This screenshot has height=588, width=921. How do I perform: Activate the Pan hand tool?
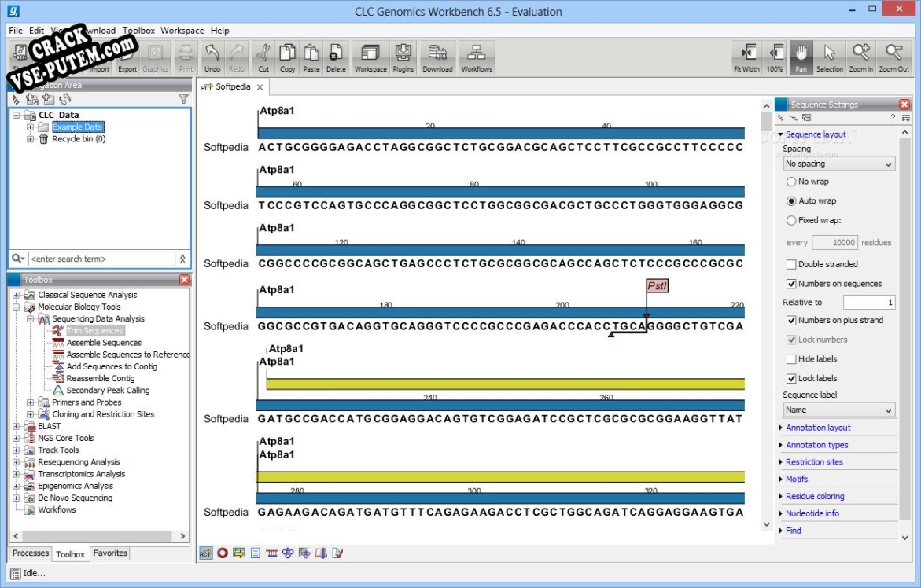tap(801, 57)
